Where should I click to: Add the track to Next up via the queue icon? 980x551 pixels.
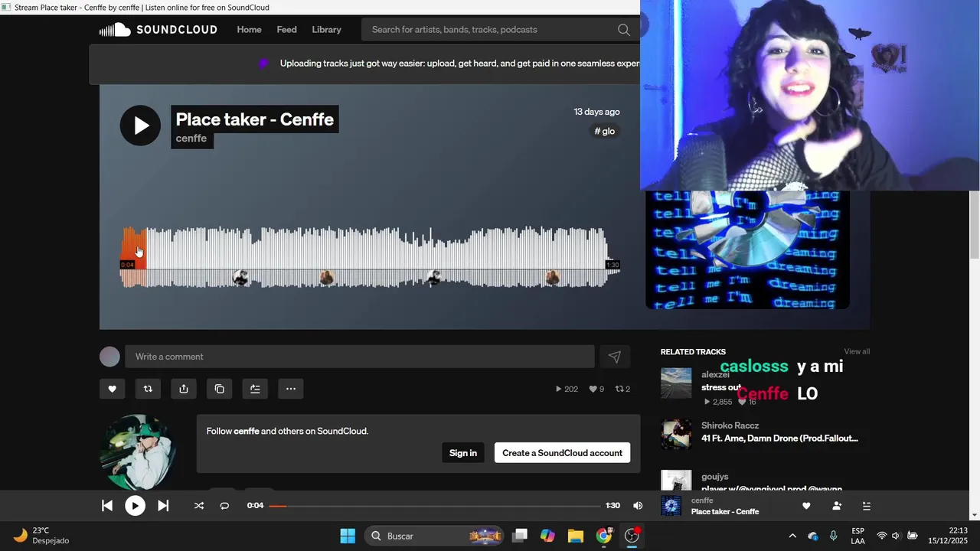pos(255,389)
